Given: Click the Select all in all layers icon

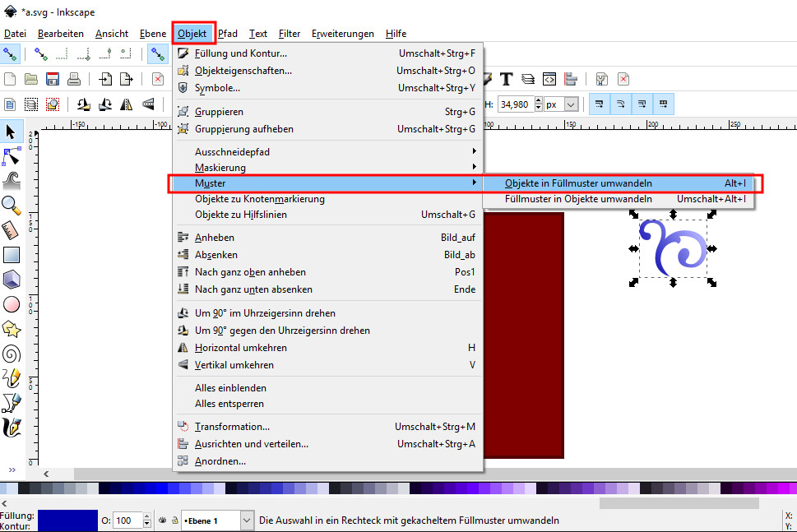Looking at the screenshot, I should [31, 104].
